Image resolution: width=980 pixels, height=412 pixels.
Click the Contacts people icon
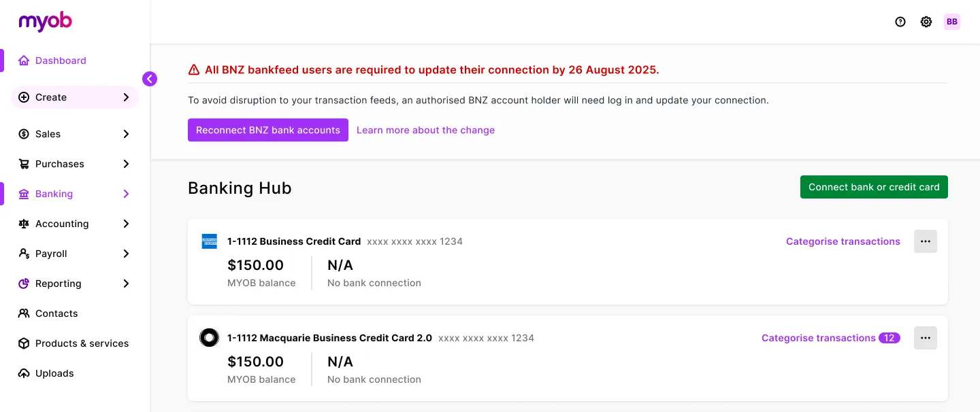click(24, 313)
